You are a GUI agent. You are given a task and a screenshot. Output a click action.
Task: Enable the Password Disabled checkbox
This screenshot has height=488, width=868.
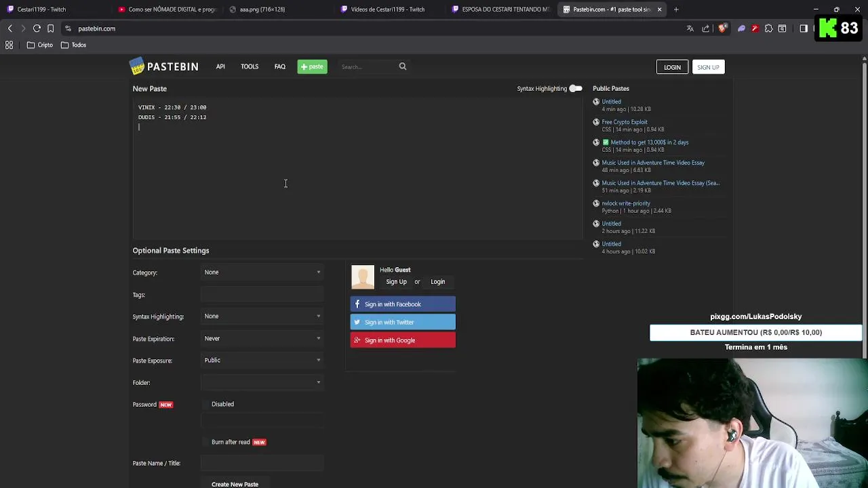point(206,405)
